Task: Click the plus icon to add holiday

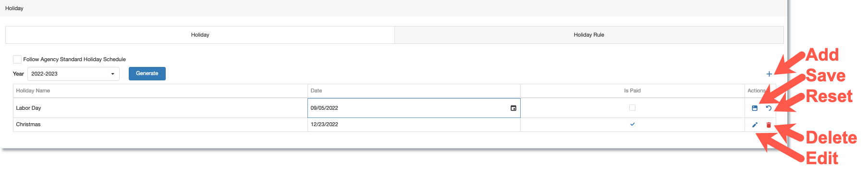Action: 769,74
